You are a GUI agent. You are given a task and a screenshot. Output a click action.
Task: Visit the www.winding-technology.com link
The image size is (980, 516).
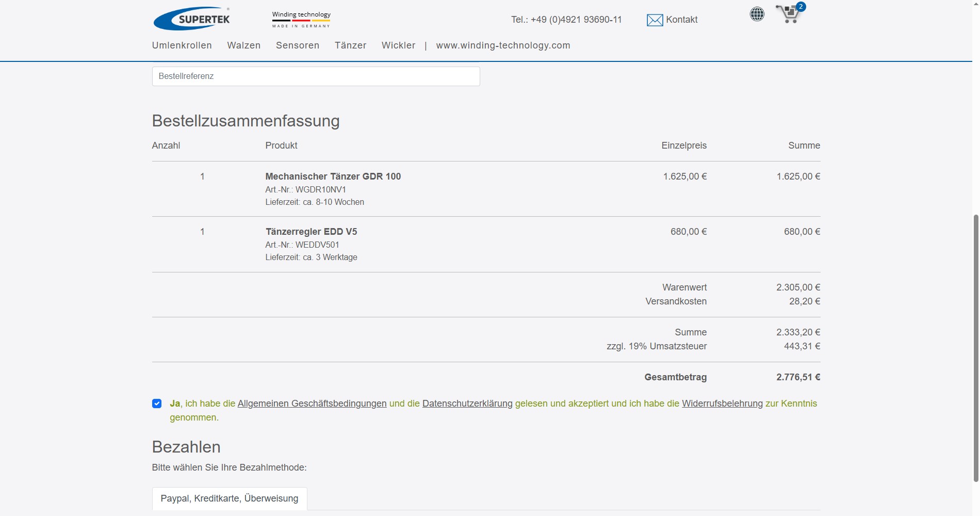click(503, 45)
